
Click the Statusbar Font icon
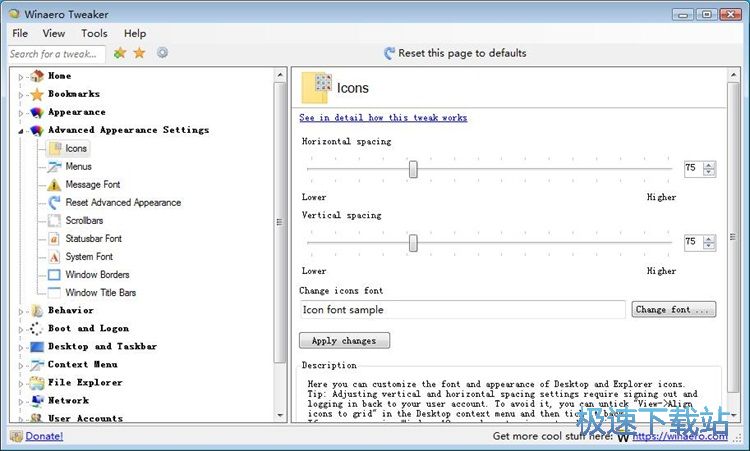click(54, 239)
